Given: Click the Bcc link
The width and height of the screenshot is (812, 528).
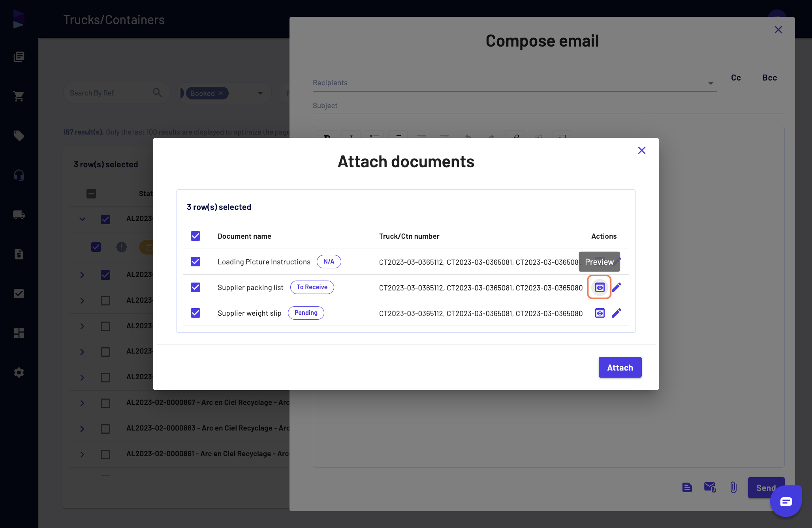Looking at the screenshot, I should pyautogui.click(x=770, y=78).
